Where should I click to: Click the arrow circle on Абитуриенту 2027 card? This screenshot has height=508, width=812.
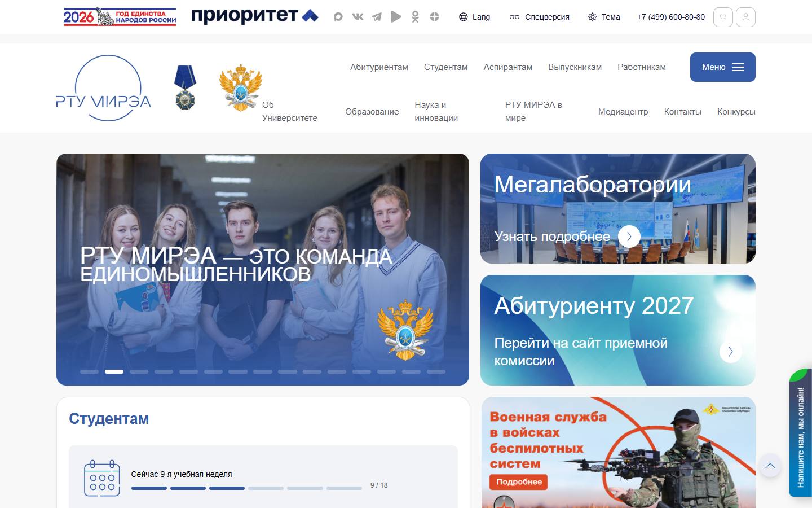pyautogui.click(x=730, y=352)
